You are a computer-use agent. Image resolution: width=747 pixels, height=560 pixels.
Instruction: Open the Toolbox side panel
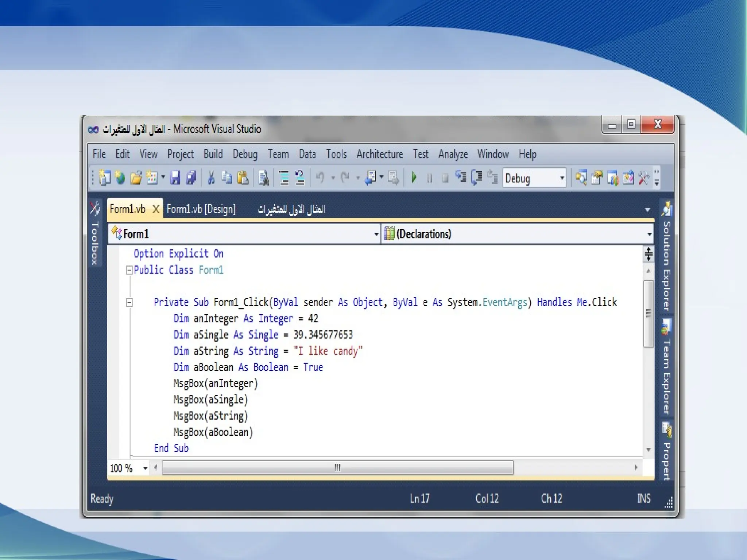(x=95, y=233)
